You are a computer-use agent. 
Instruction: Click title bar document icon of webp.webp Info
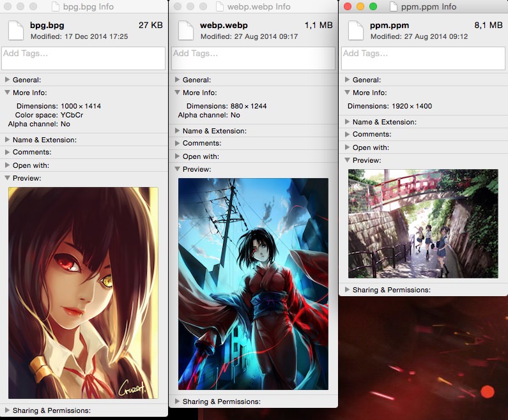[x=220, y=6]
